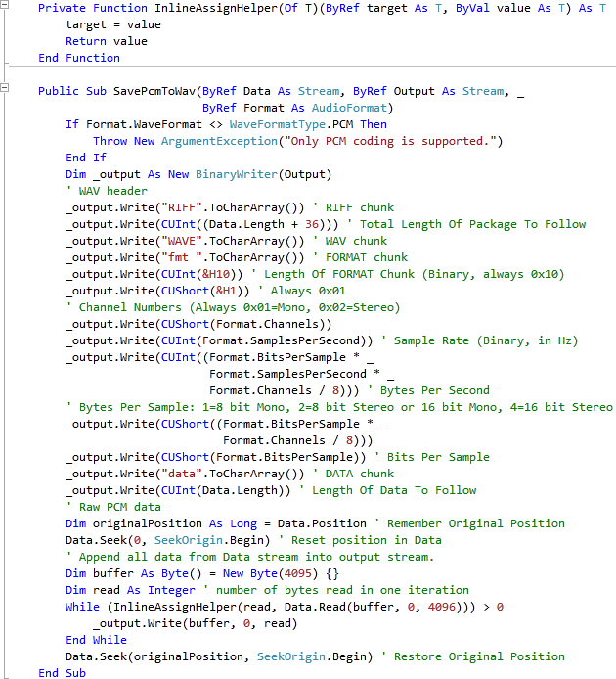Click the InlineAssignHelper function name in its declaration
616x679 pixels.
click(216, 8)
